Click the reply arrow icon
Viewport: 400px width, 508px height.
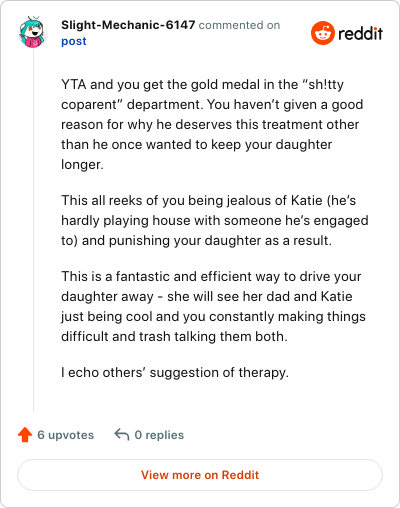click(x=122, y=435)
